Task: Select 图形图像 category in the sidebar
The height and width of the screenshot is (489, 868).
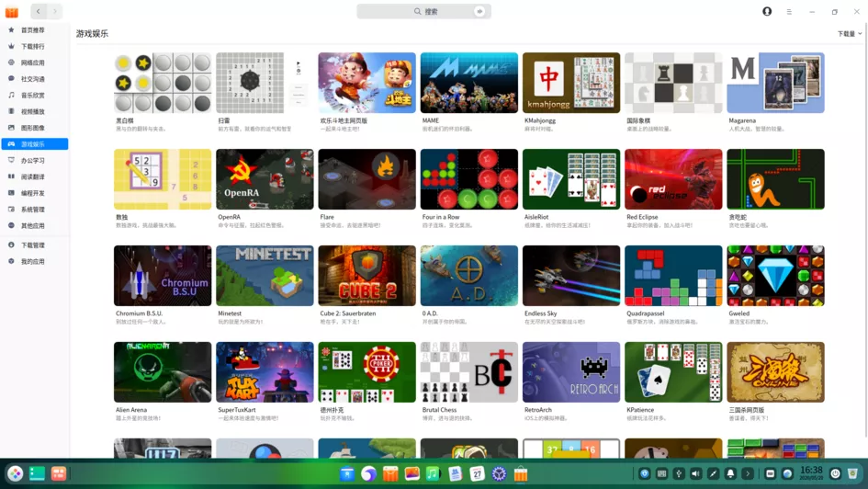Action: 34,128
